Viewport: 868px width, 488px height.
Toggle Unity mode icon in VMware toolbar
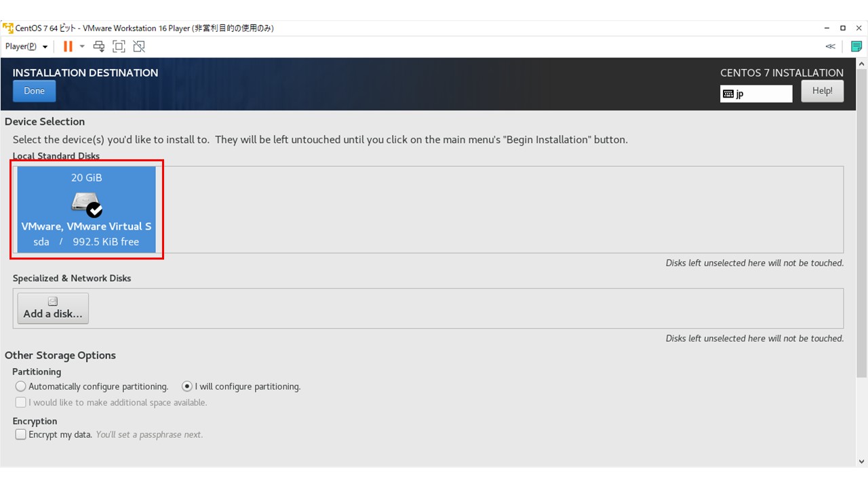pyautogui.click(x=139, y=46)
